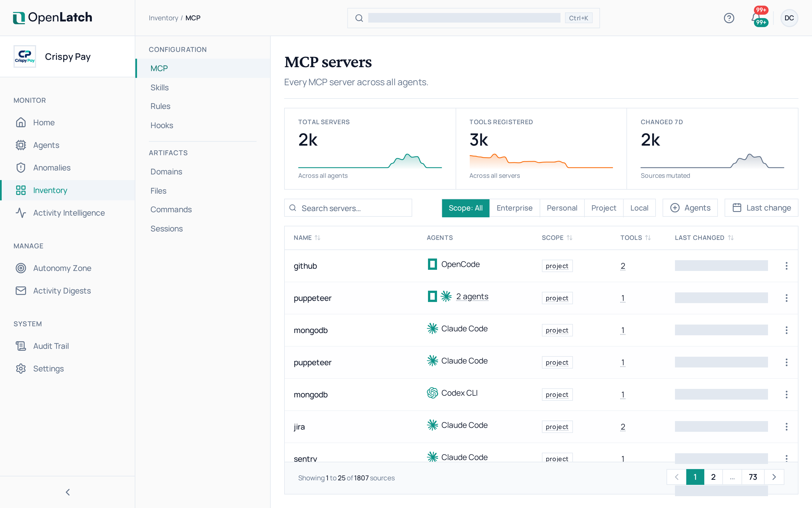Click the Inventory breadcrumb link

[x=164, y=18]
